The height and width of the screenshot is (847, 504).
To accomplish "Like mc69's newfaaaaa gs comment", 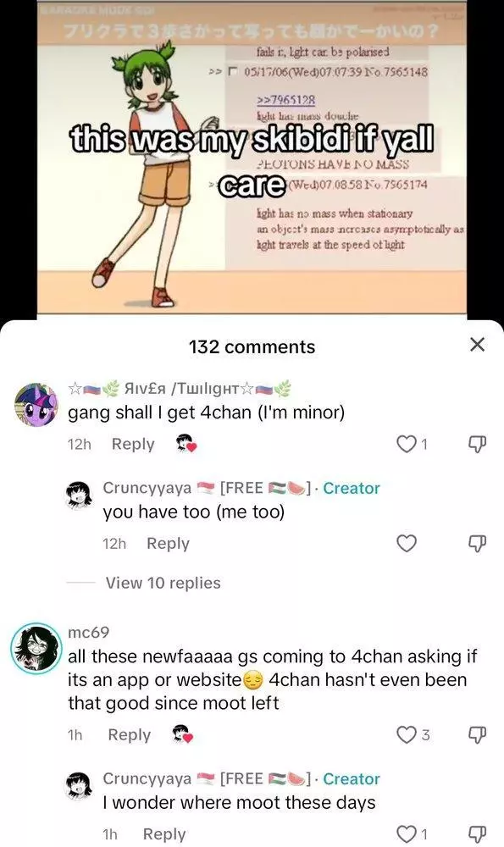I will coord(407,734).
